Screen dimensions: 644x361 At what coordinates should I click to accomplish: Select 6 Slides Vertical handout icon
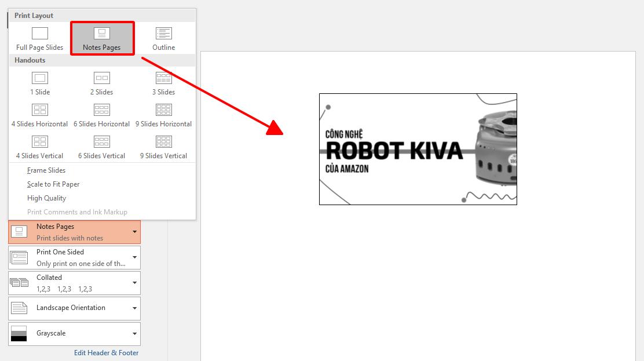(102, 141)
